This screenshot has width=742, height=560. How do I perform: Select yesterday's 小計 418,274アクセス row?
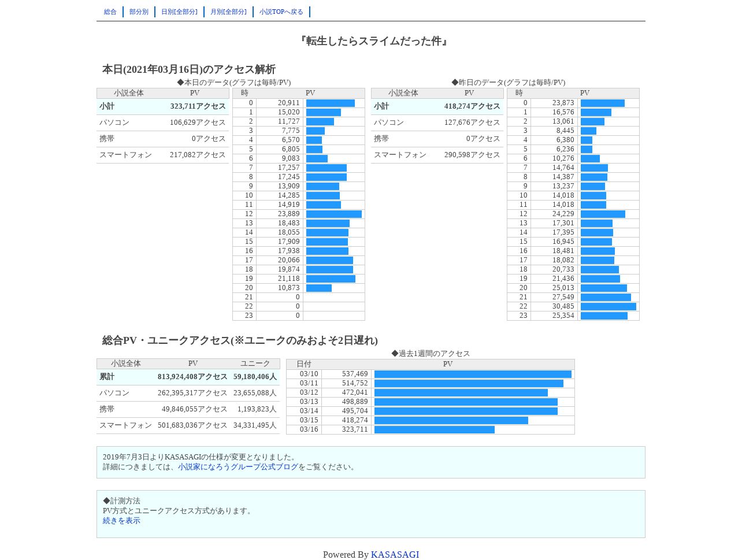click(437, 106)
